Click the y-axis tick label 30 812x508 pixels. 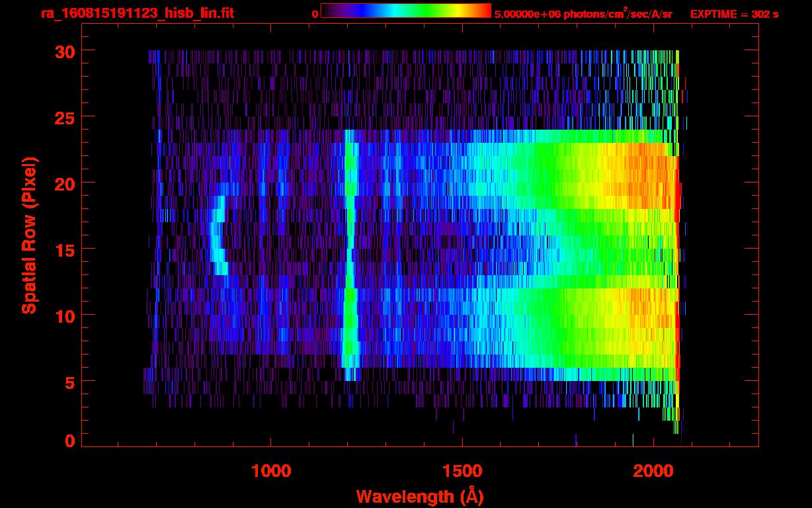tap(63, 51)
